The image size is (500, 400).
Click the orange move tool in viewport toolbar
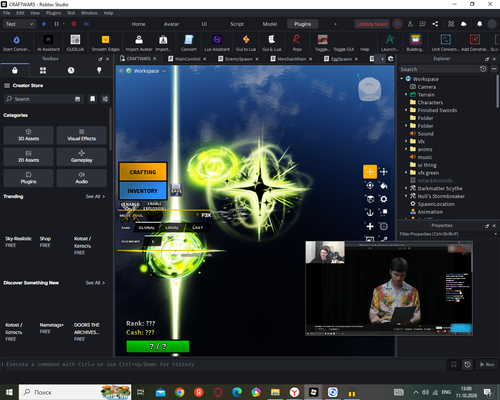(x=370, y=172)
